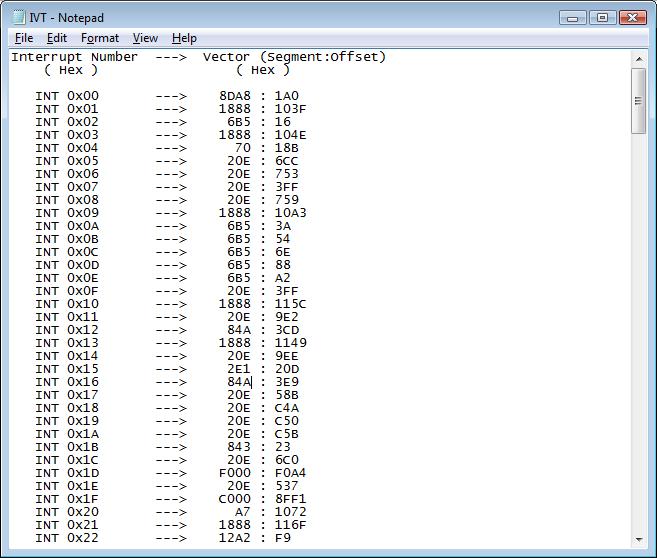Click the Notepad icon in the title bar
Image resolution: width=657 pixels, height=558 pixels.
(x=18, y=17)
